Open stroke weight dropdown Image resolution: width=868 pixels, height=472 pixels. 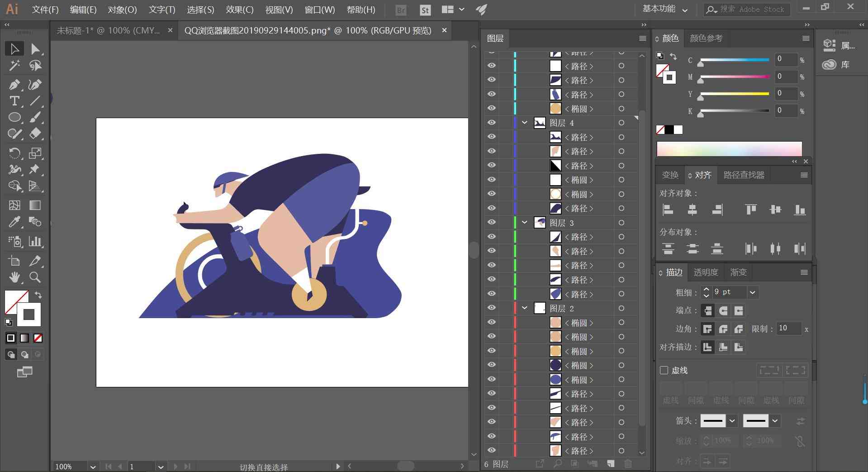click(753, 292)
